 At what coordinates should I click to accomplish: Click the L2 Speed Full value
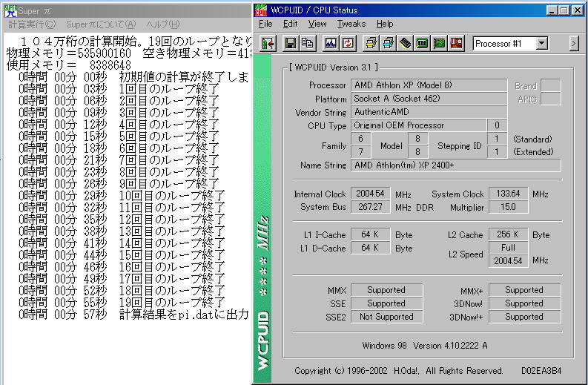point(508,248)
